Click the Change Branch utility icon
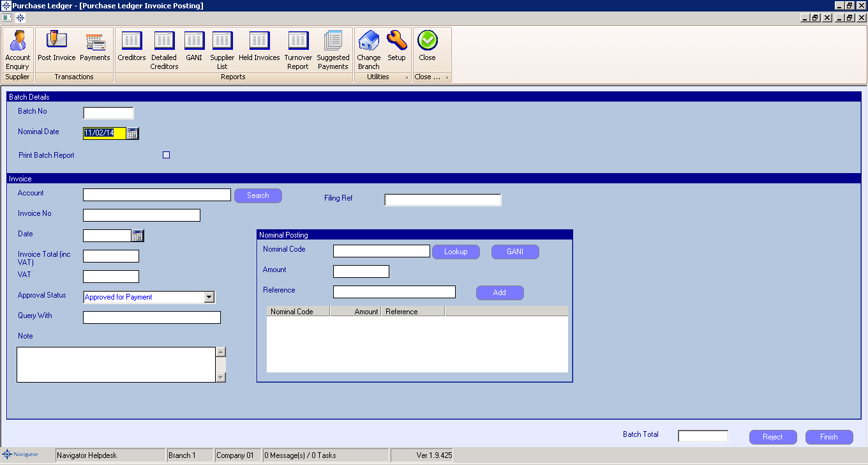This screenshot has width=868, height=465. (369, 50)
